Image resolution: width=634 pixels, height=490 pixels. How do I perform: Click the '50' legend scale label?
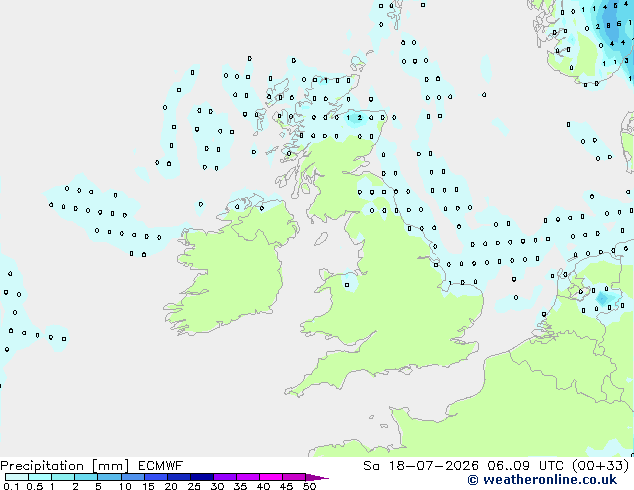[x=309, y=486]
